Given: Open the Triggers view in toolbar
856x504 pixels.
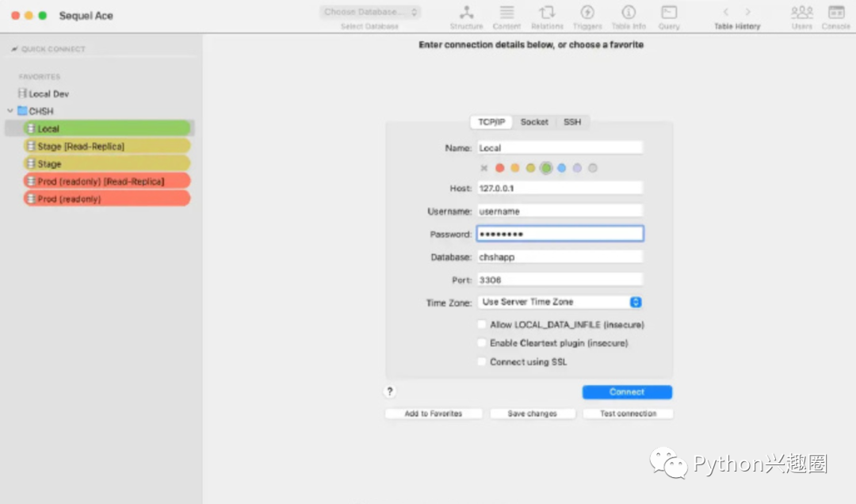Looking at the screenshot, I should (587, 17).
